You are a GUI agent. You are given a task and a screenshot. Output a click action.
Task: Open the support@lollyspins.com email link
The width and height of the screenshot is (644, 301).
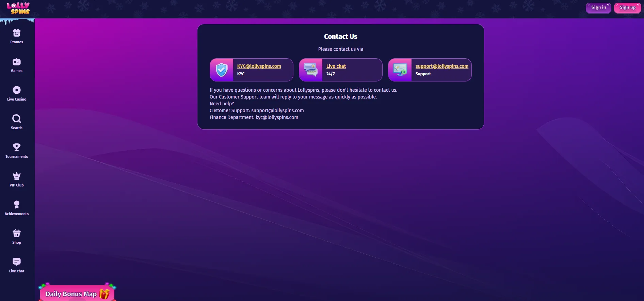click(x=441, y=66)
